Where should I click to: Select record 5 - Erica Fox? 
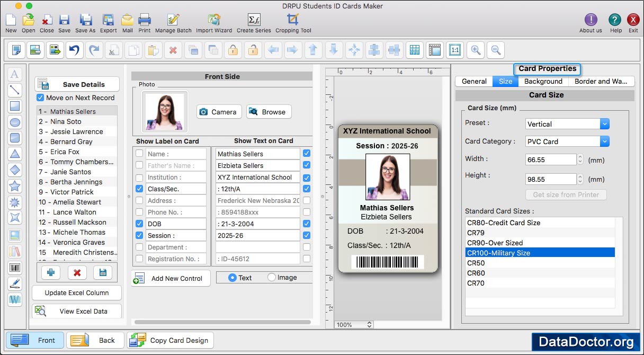click(x=77, y=152)
